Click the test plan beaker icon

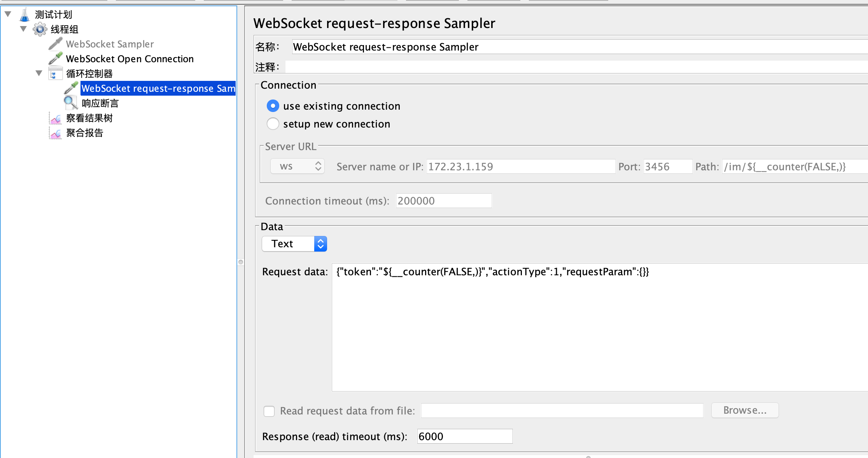click(24, 15)
